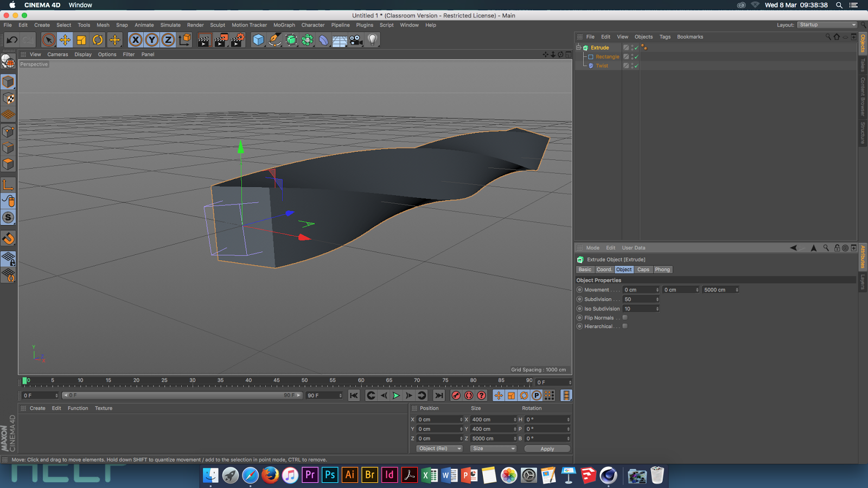Open the Startup layout dropdown
The image size is (868, 488).
point(827,25)
